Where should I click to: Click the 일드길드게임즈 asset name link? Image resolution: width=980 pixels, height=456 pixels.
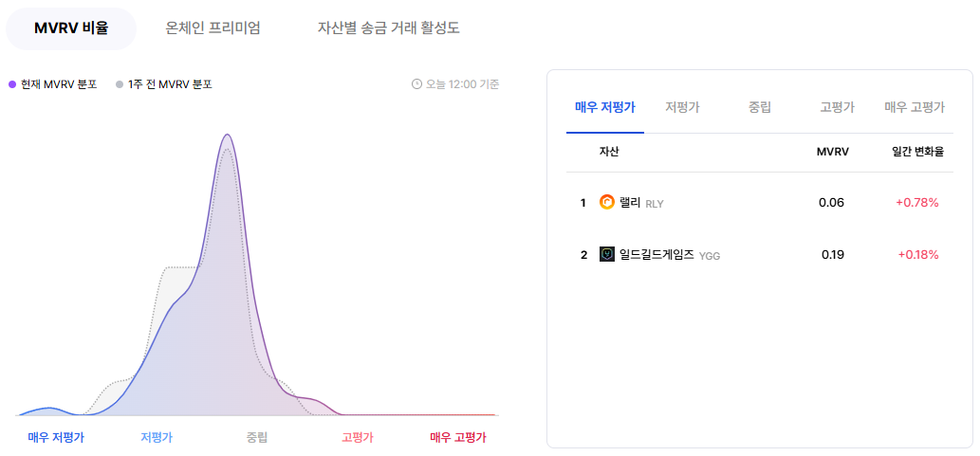coord(656,254)
